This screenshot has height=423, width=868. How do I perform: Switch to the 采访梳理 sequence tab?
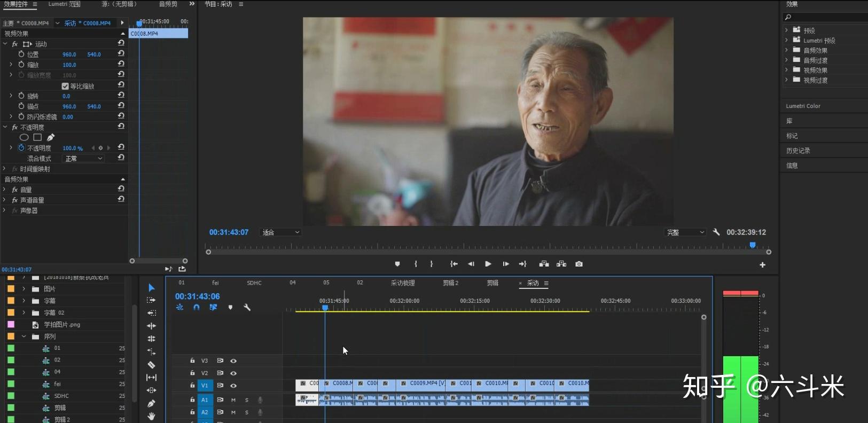click(x=403, y=283)
